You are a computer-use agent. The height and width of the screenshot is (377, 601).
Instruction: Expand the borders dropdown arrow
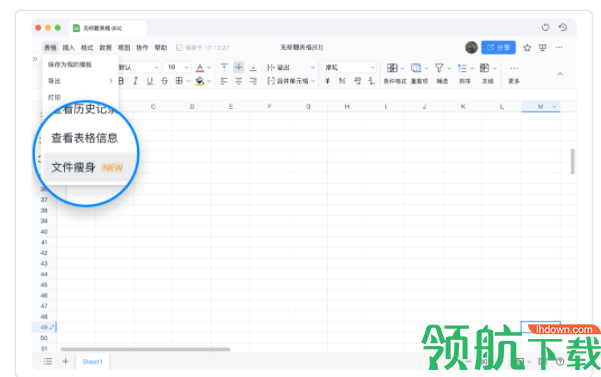(x=188, y=81)
